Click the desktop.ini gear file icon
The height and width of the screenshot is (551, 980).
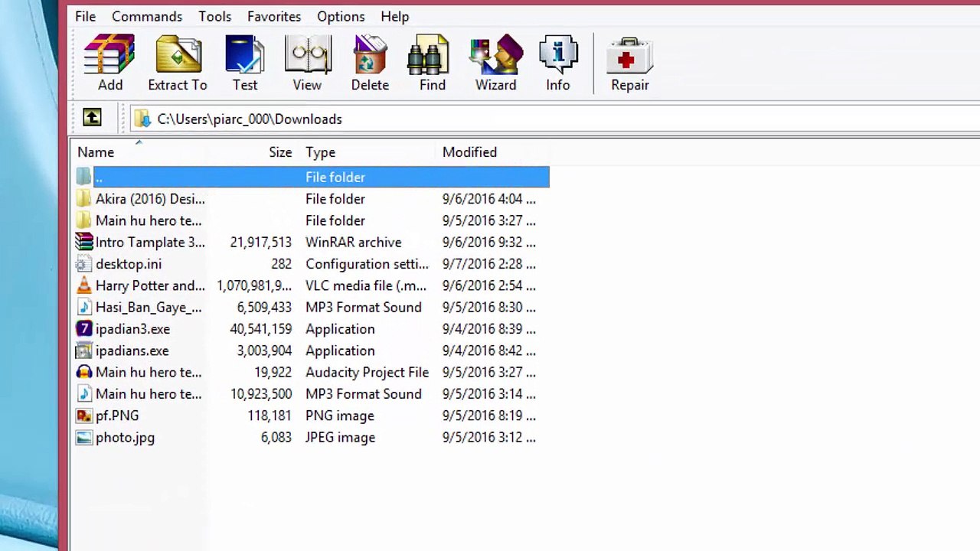(84, 264)
